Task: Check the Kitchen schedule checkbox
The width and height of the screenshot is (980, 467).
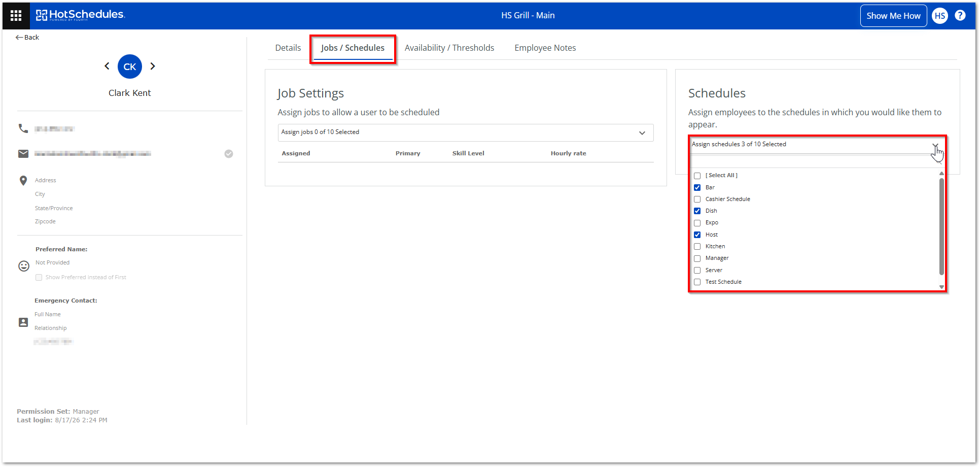Action: [x=697, y=247]
